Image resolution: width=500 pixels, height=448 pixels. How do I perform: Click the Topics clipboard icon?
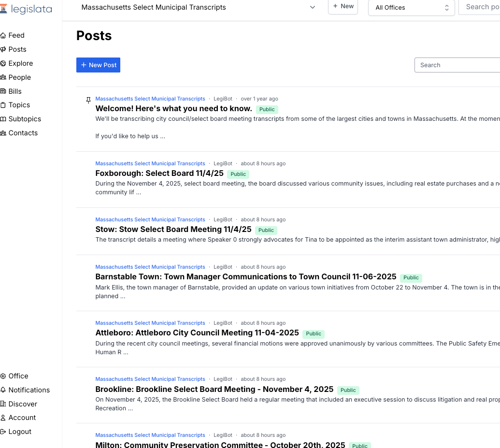pyautogui.click(x=3, y=105)
